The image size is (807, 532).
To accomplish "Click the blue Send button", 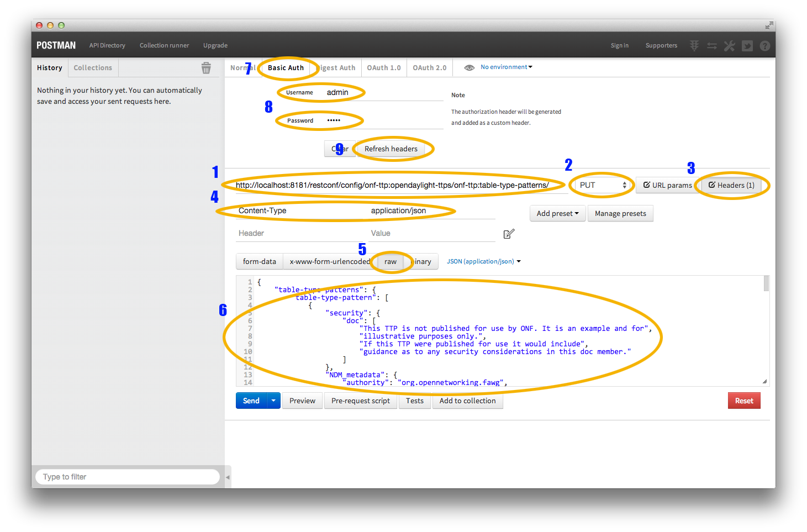I will point(251,401).
